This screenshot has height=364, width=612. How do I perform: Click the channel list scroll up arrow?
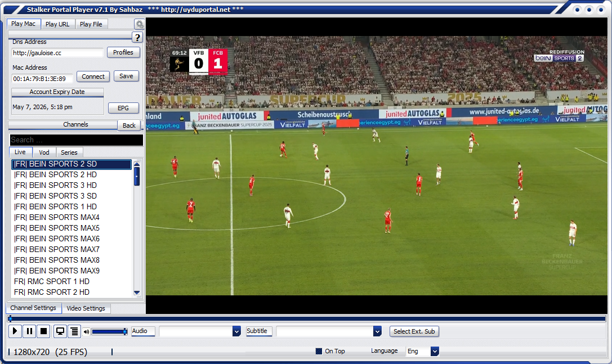tap(137, 164)
